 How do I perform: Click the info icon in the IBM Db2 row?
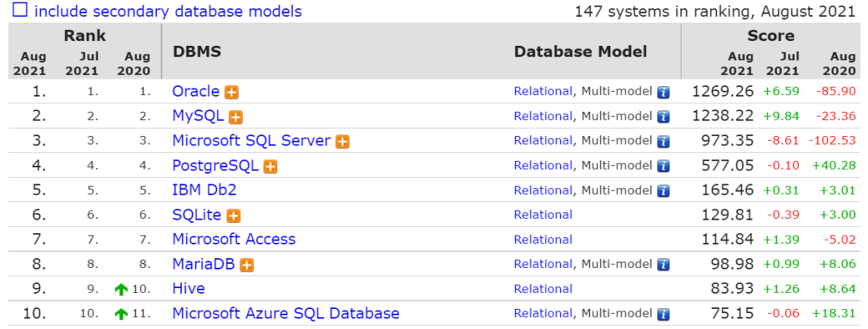(664, 191)
